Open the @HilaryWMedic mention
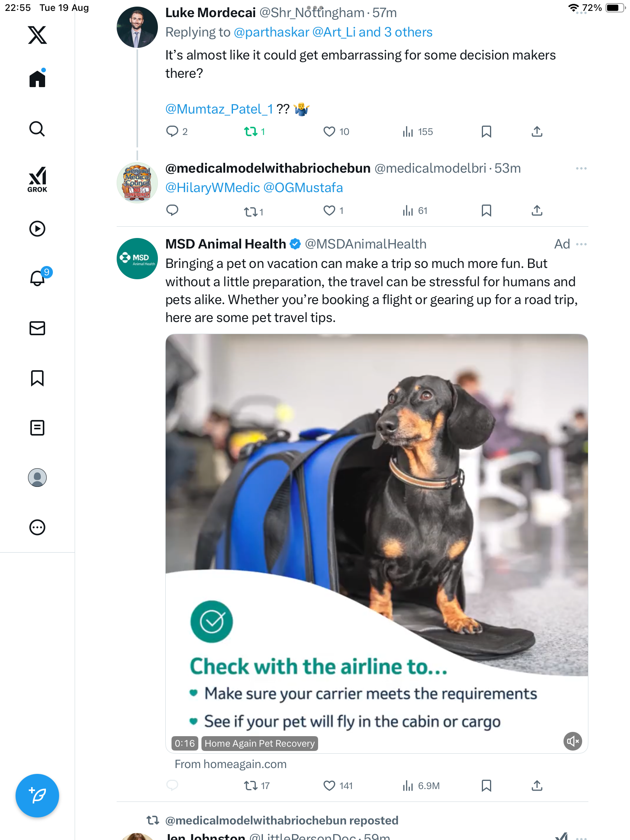This screenshot has width=630, height=840. 213,188
